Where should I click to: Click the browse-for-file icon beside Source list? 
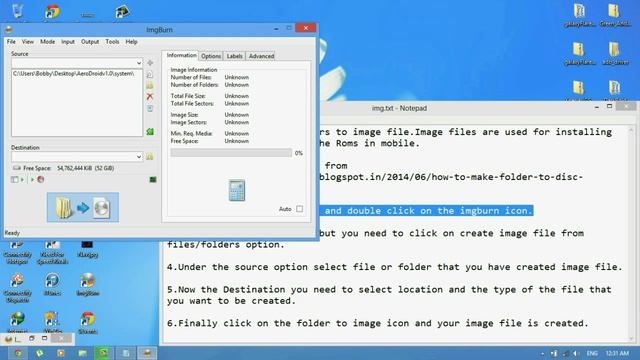click(150, 74)
